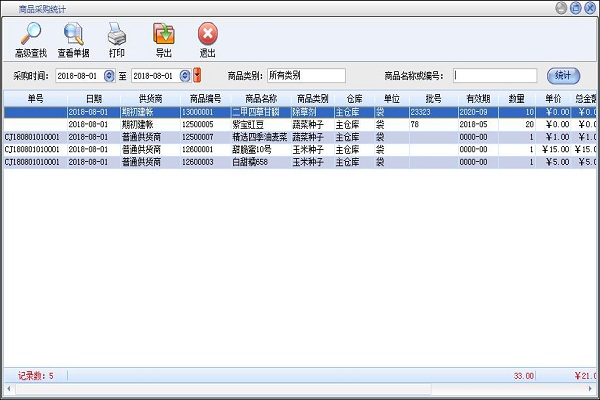Open the end date calendar picker
This screenshot has height=400, width=600.
184,75
